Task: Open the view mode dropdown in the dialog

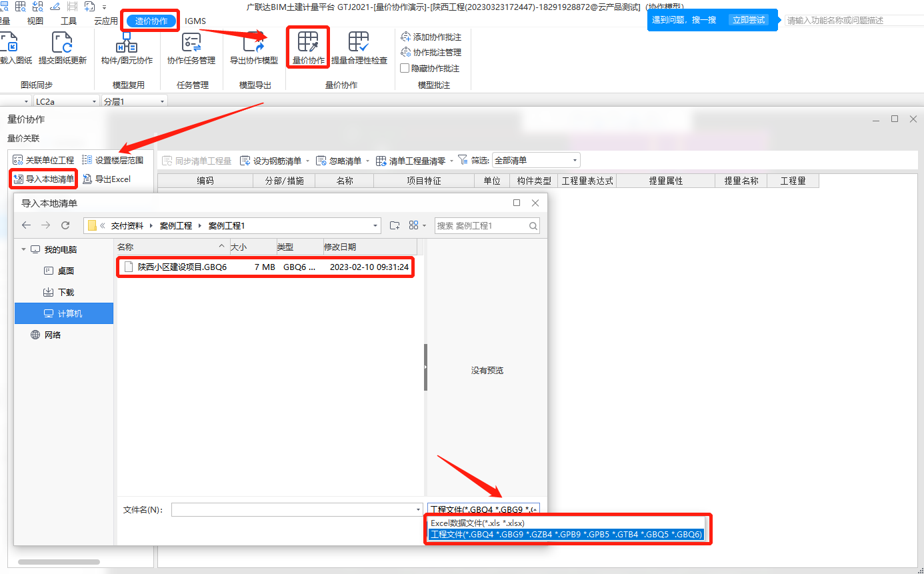Action: (424, 225)
